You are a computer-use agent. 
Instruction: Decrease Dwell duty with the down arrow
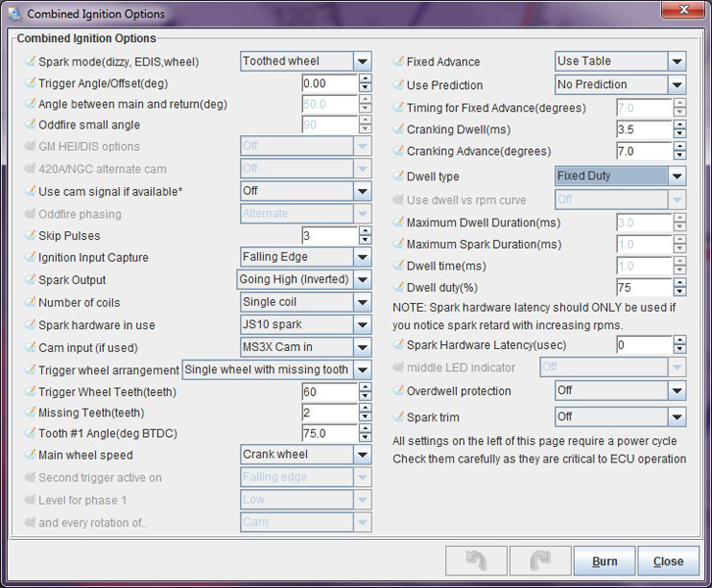(679, 292)
